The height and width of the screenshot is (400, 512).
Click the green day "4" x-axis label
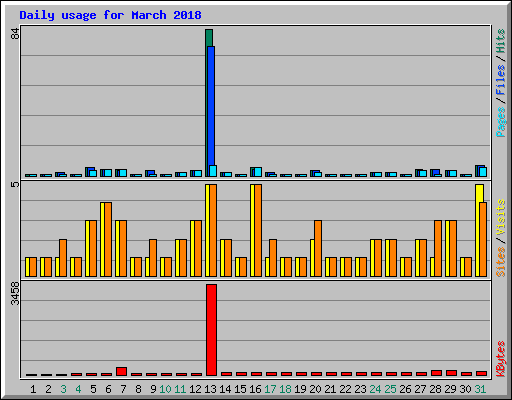pos(78,389)
